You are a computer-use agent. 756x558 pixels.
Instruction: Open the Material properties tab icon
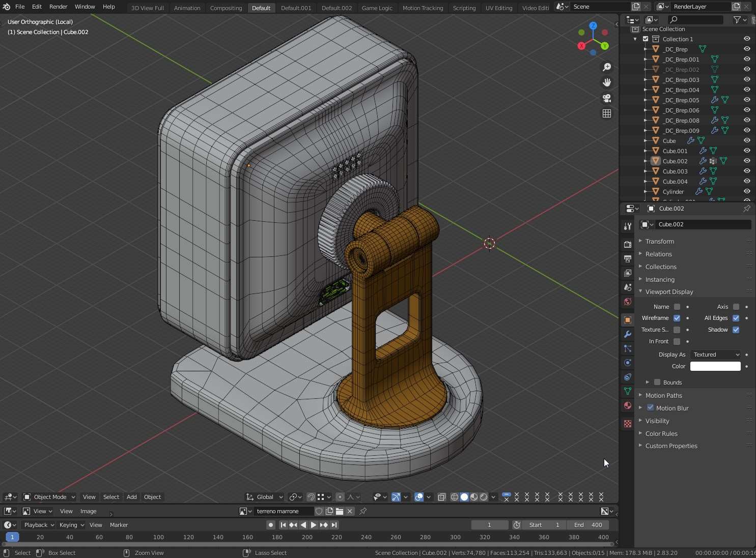tap(628, 405)
